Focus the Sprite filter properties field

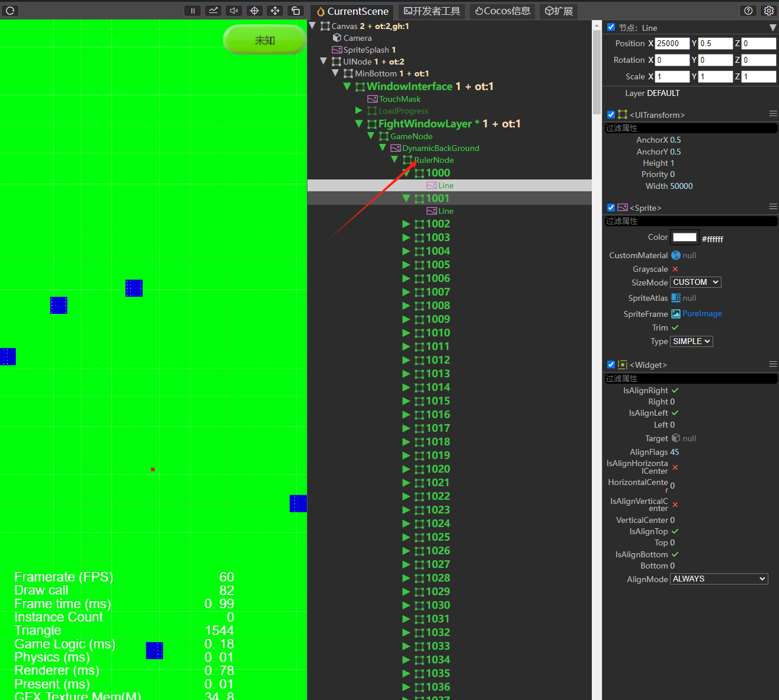pyautogui.click(x=691, y=221)
